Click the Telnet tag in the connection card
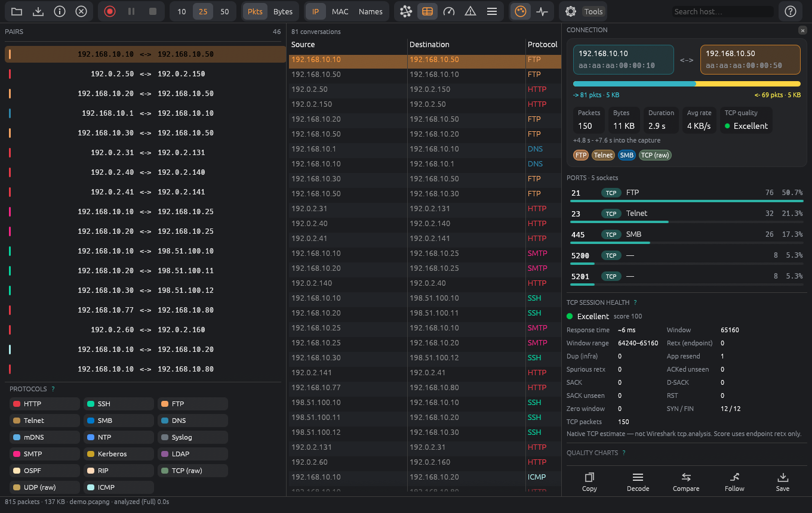The image size is (812, 513). [x=603, y=155]
